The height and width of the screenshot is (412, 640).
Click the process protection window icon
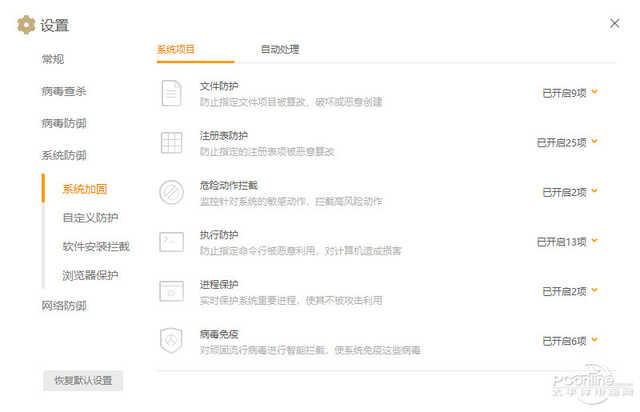pos(171,291)
